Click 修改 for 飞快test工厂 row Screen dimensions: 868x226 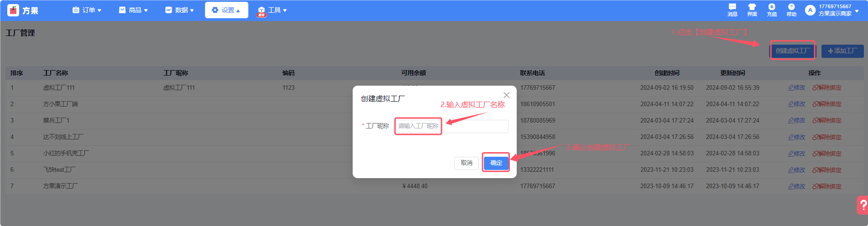tap(796, 170)
